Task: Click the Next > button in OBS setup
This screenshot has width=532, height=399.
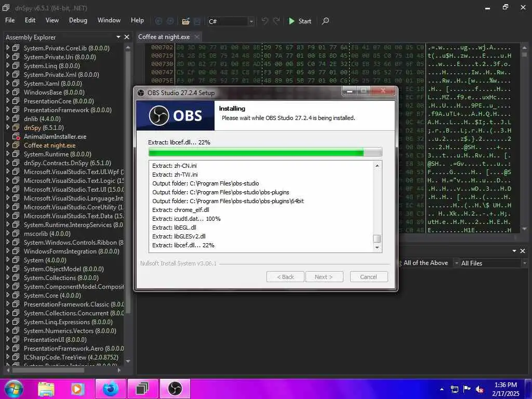Action: pos(324,277)
